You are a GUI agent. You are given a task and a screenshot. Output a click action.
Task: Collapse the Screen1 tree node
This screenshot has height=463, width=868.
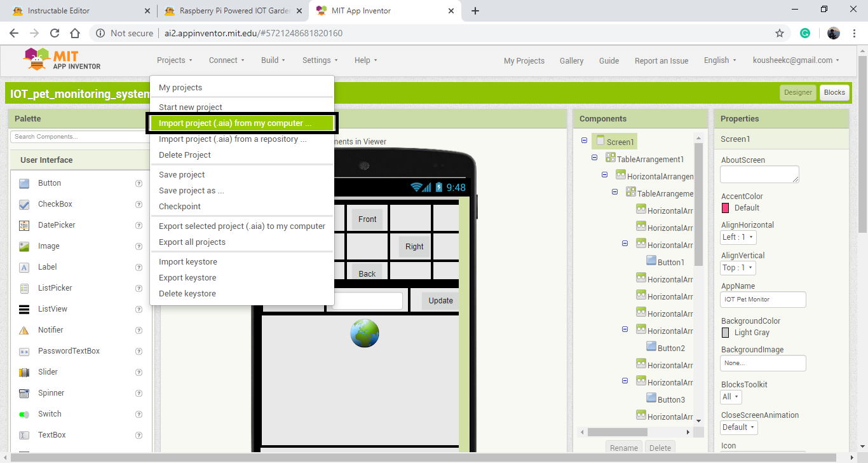tap(585, 141)
